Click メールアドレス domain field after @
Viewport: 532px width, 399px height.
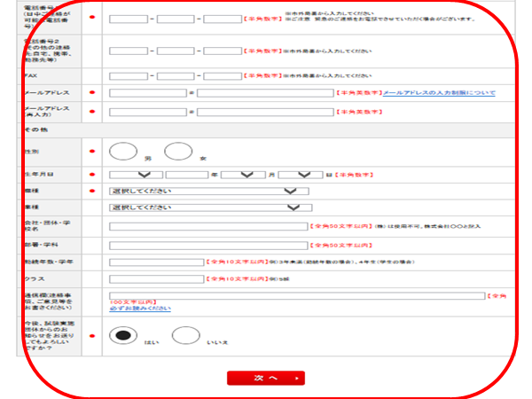(x=265, y=93)
